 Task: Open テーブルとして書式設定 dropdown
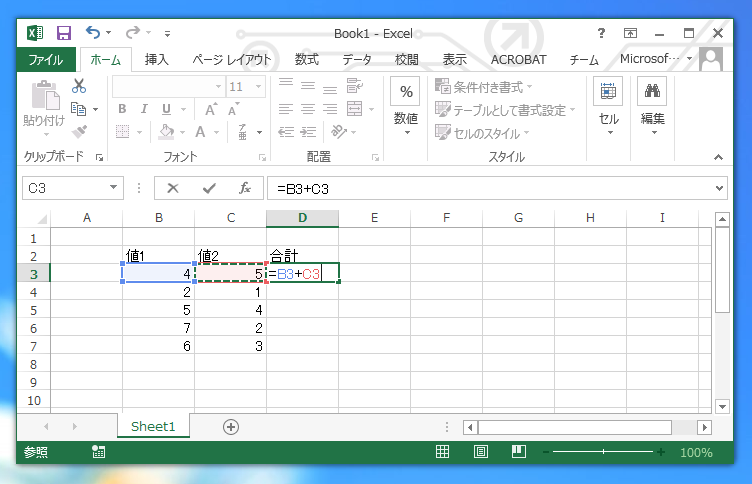[505, 110]
